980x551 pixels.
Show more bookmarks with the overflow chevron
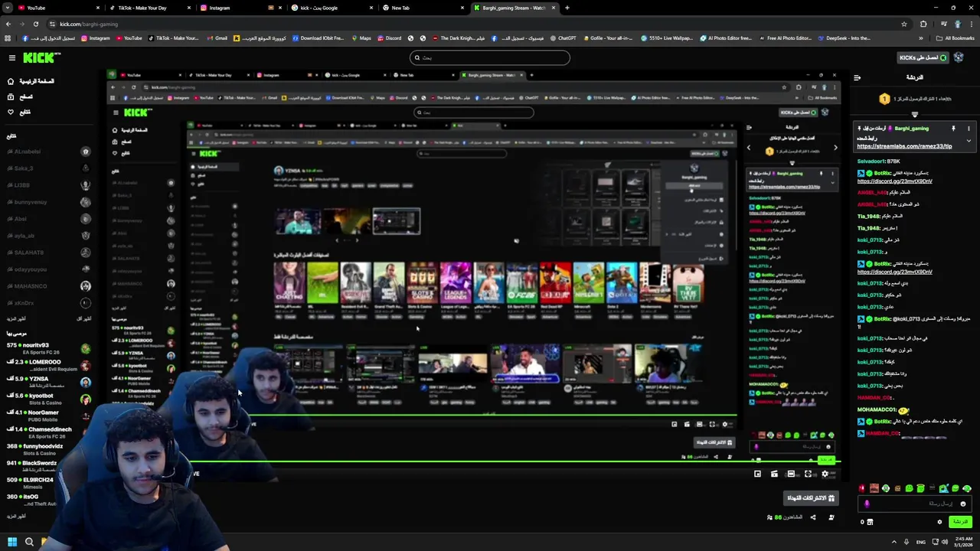click(x=921, y=37)
